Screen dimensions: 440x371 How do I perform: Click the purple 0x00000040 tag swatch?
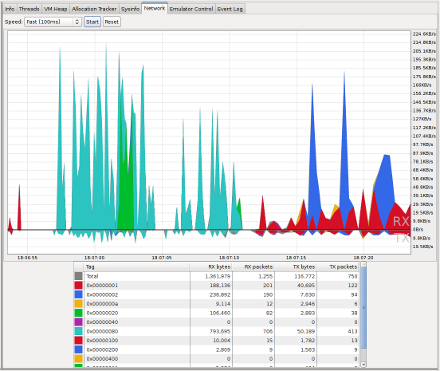click(78, 322)
